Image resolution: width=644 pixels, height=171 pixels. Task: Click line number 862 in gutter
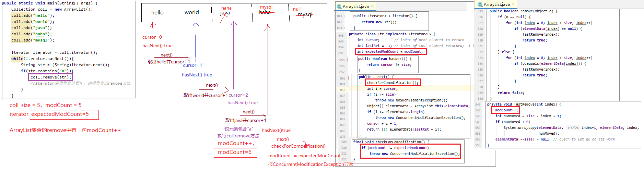point(342,90)
